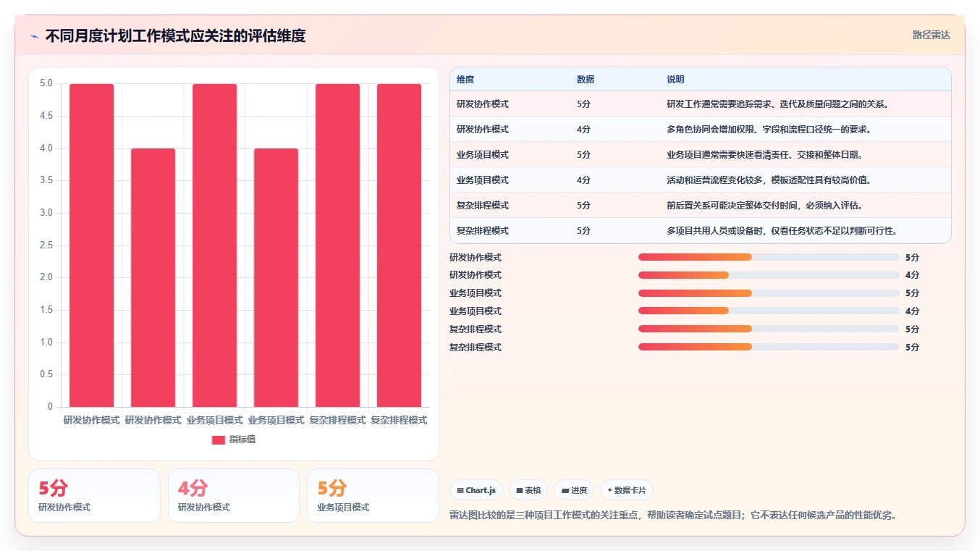The image size is (980, 551).
Task: Click the 1.5 y-axis label
Action: 46,310
